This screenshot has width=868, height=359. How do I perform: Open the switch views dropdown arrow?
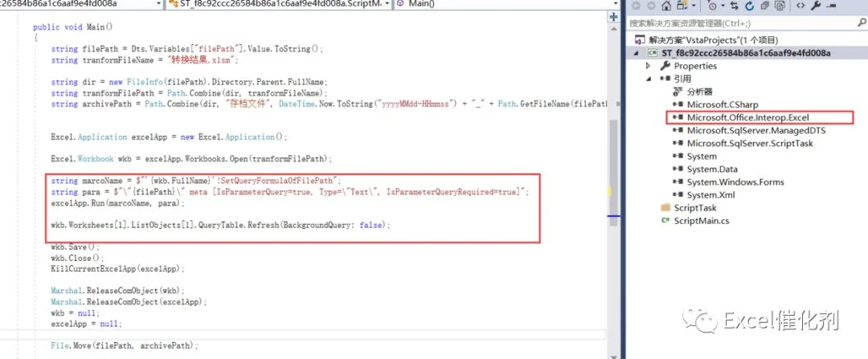point(694,6)
